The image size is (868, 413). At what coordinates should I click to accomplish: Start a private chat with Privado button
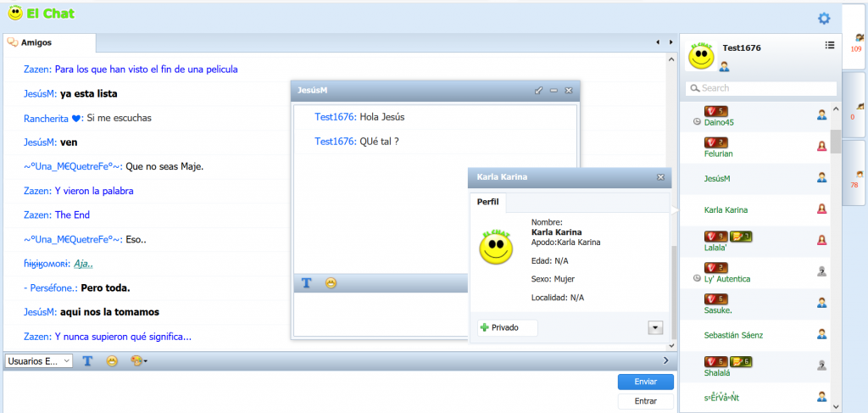click(x=506, y=327)
